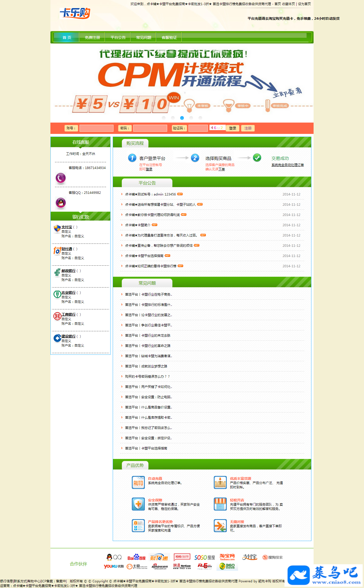The width and height of the screenshot is (364, 588).
Task: Click the 财付通 partner logo in footer
Action: (x=160, y=557)
